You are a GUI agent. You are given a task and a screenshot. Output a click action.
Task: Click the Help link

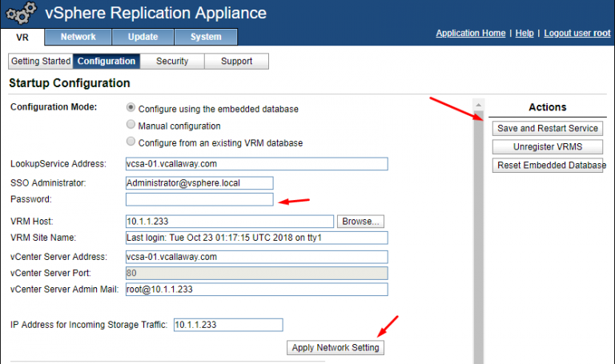click(x=525, y=34)
